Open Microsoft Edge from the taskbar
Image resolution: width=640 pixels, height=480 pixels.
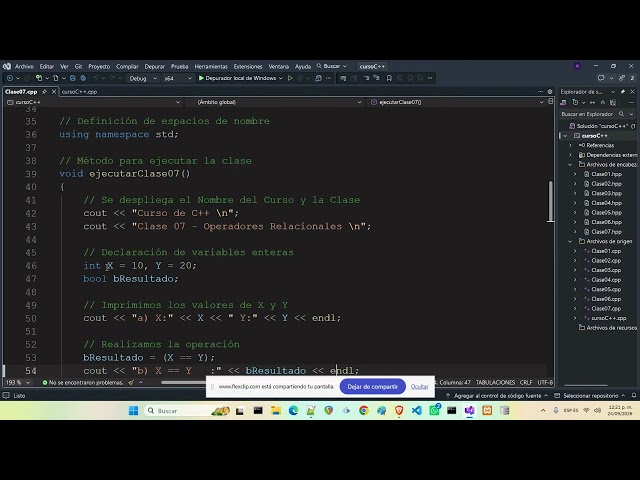[293, 411]
